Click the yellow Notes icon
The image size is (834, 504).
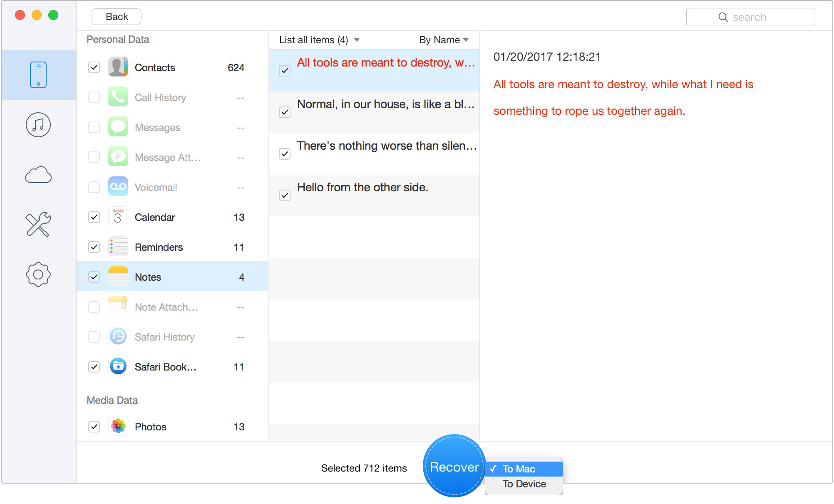coord(118,277)
